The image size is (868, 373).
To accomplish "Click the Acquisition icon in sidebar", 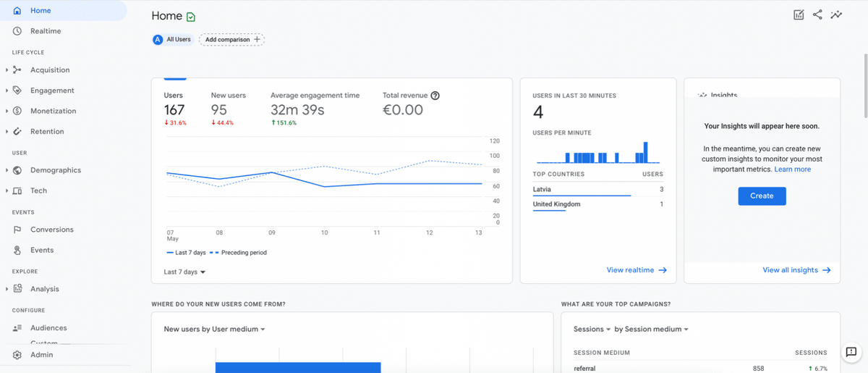I will click(17, 70).
